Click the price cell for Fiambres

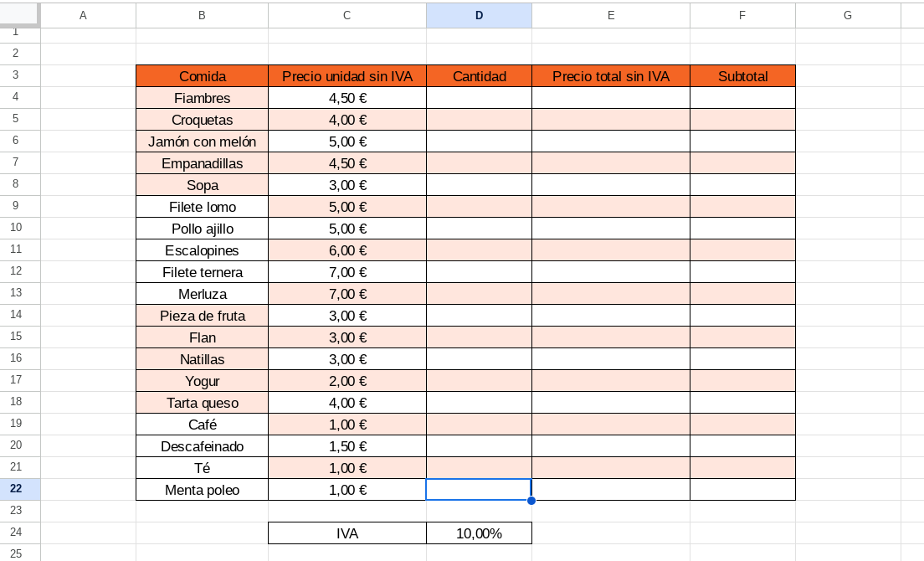point(347,98)
